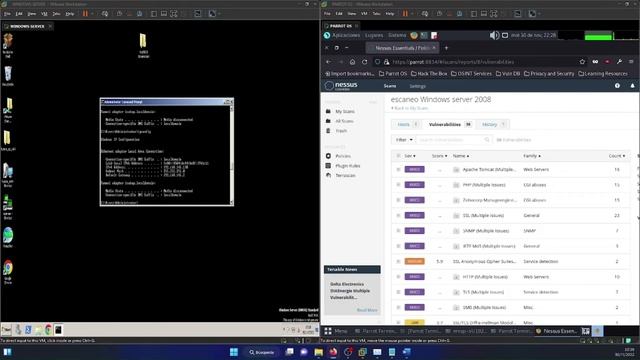
Task: Switch to the Hosts tab
Action: coord(407,124)
